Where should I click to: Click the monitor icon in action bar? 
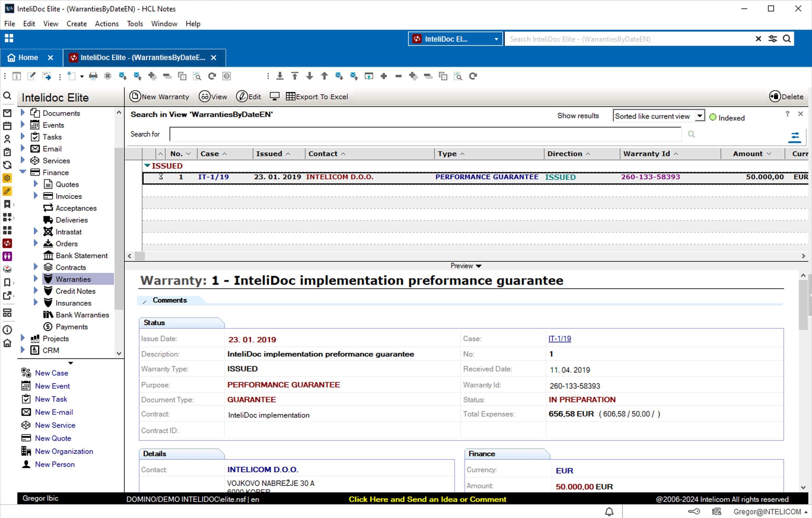275,96
